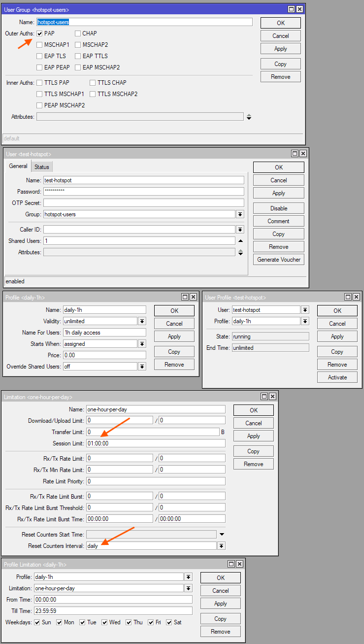Open the Starts When dropdown
Viewport: 364px width, 644px height.
click(142, 344)
